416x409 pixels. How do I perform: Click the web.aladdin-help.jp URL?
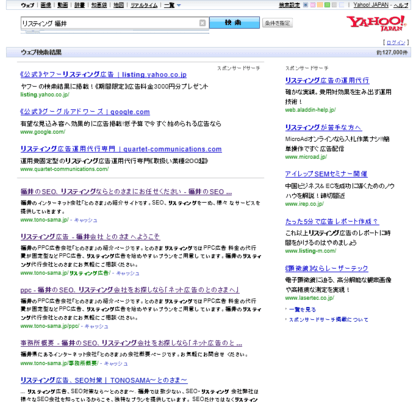point(310,110)
